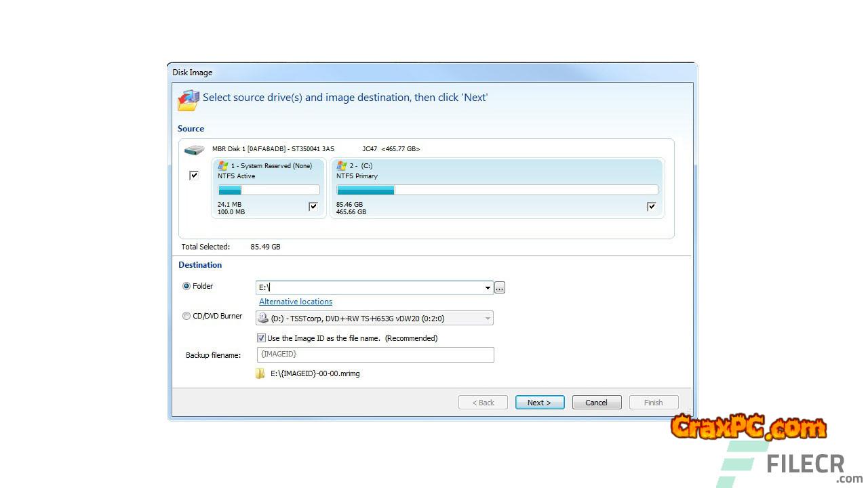This screenshot has height=488, width=868.
Task: Click the disk image wizard header icon
Action: 189,100
